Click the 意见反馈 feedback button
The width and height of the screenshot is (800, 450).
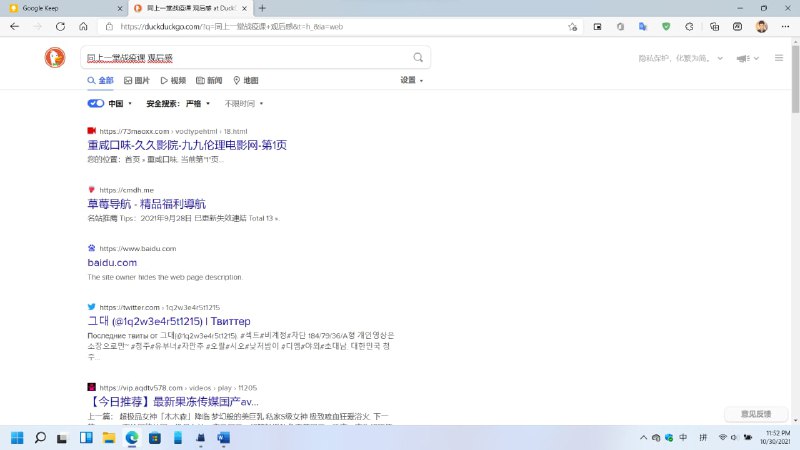click(x=756, y=414)
